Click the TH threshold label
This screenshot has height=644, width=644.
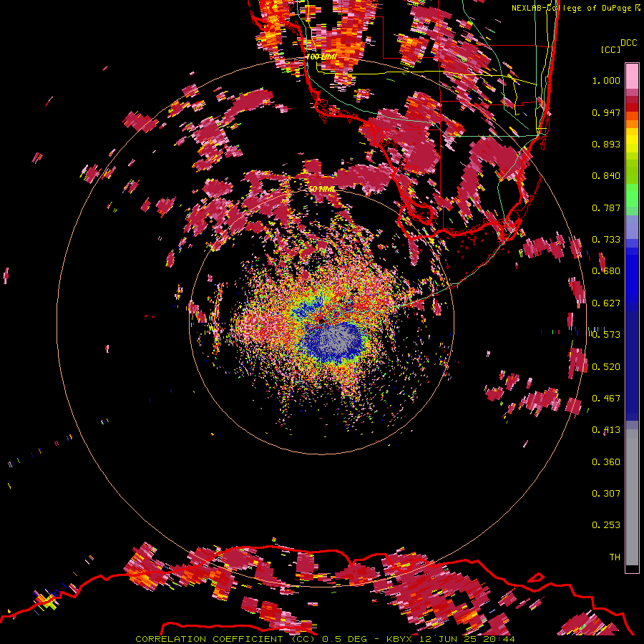[615, 557]
